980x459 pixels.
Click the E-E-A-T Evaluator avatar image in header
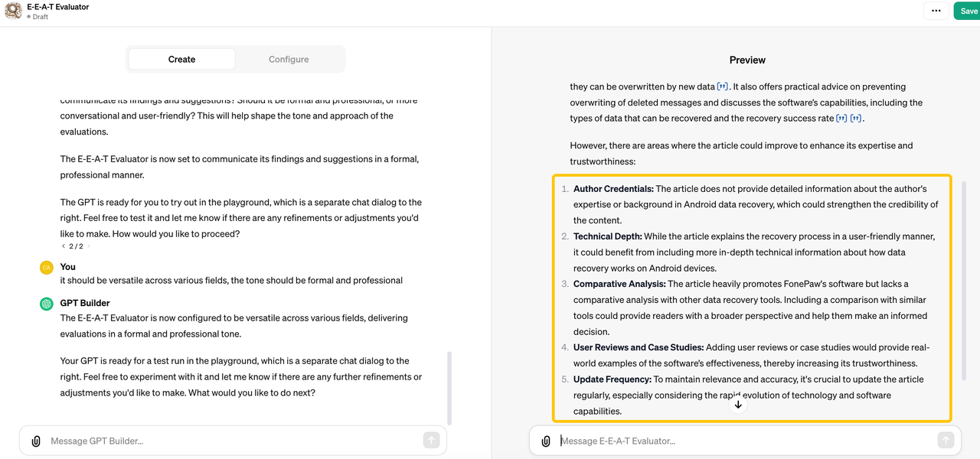pos(13,11)
